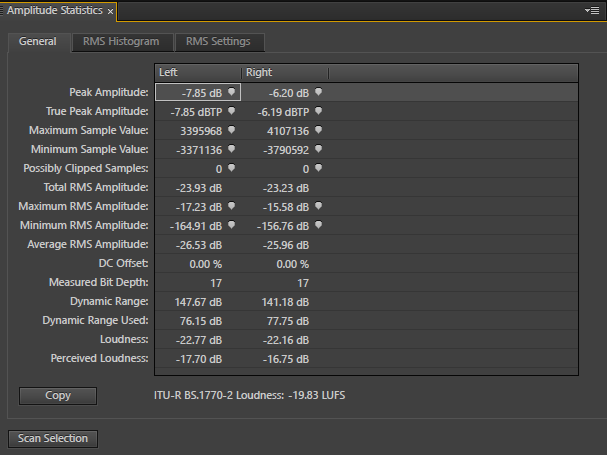The width and height of the screenshot is (607, 455).
Task: Jump to Right Minimum Sample Value marker
Action: pyautogui.click(x=319, y=149)
